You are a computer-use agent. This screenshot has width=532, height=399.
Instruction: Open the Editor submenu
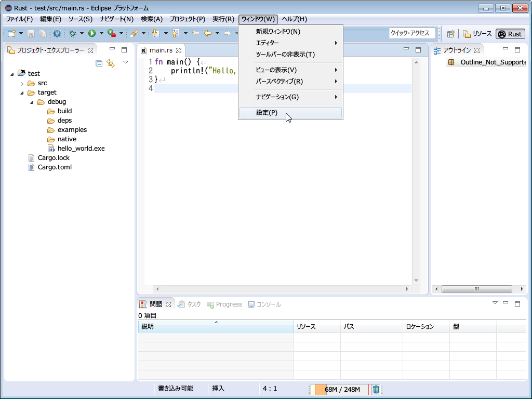pyautogui.click(x=291, y=43)
